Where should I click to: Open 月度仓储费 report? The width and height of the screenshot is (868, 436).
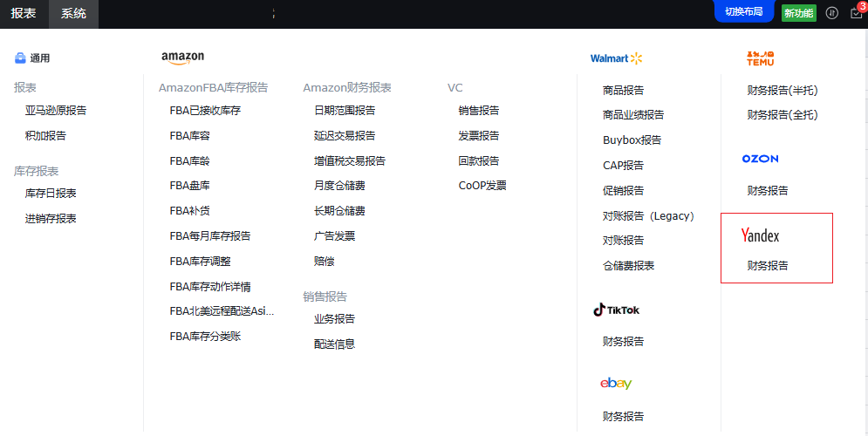pos(340,186)
